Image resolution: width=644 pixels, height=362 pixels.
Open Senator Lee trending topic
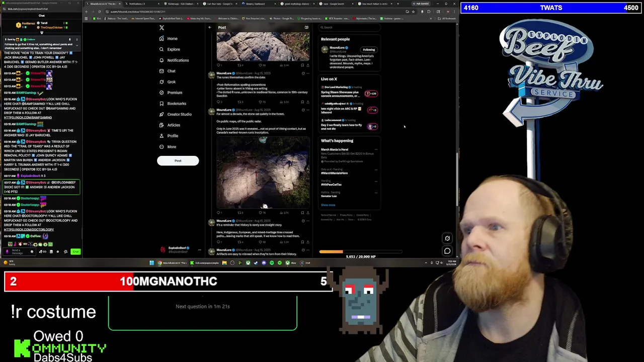pos(329,196)
